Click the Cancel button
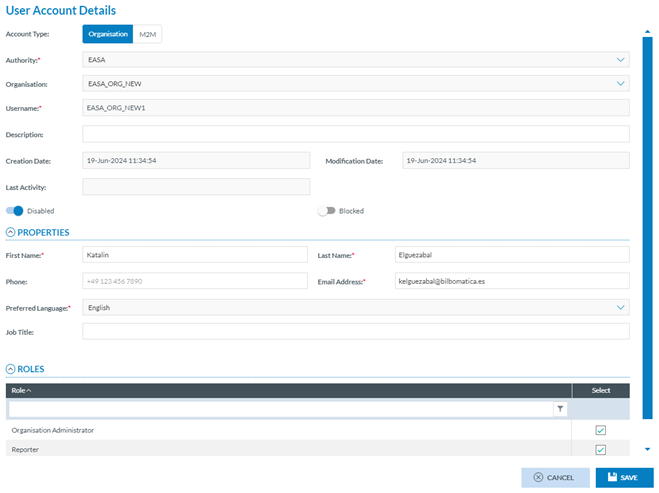The width and height of the screenshot is (659, 493). pyautogui.click(x=554, y=478)
